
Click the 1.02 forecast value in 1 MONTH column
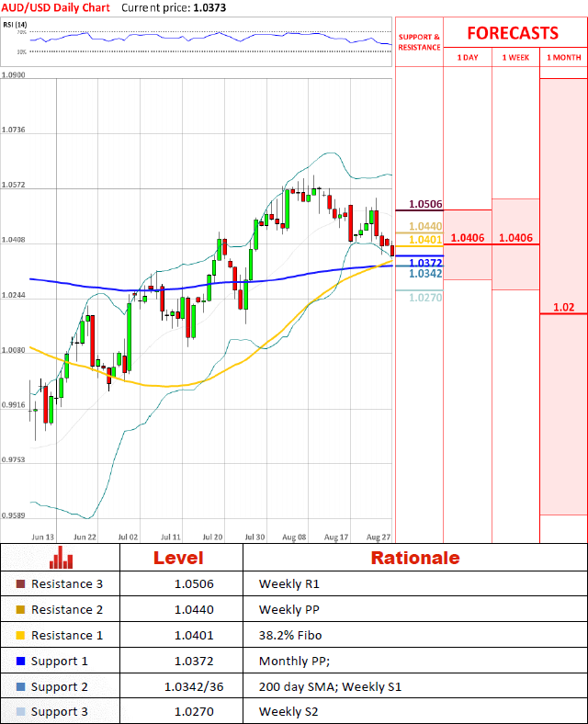(x=563, y=307)
